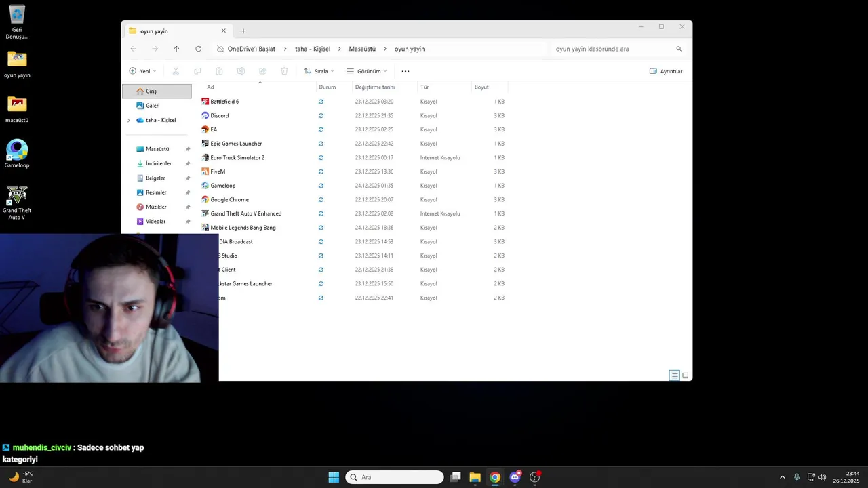Open Resimler in sidebar
This screenshot has height=488, width=868.
(157, 192)
